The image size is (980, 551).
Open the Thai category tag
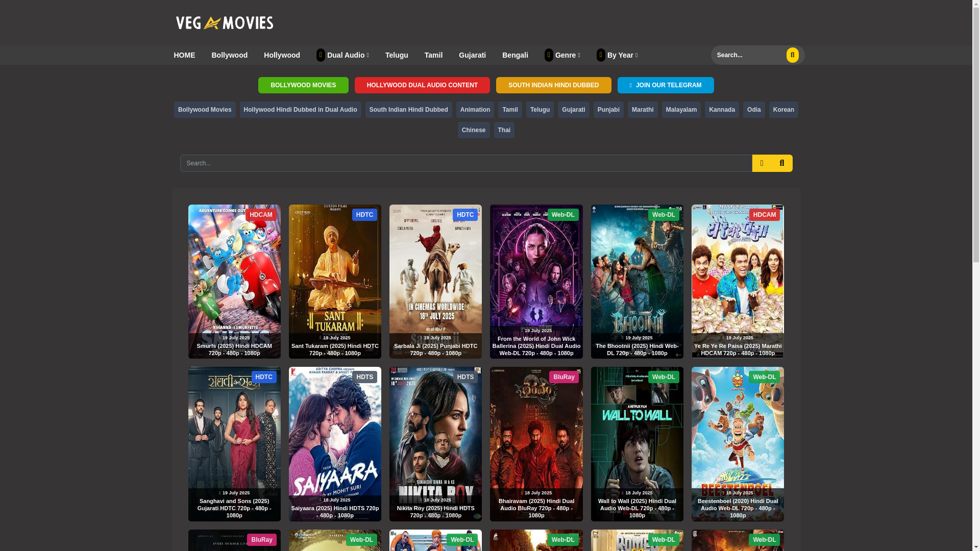tap(504, 130)
